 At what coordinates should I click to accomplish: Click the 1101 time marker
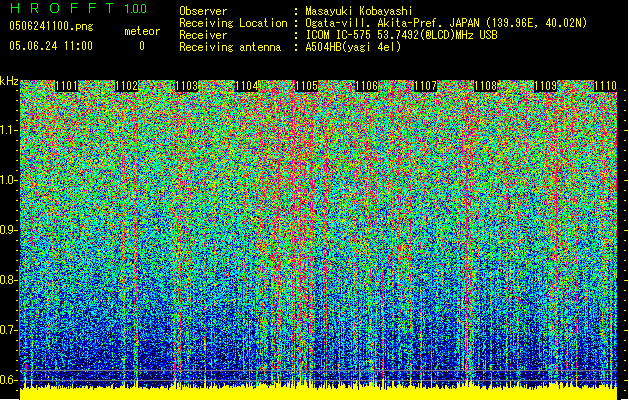[66, 86]
